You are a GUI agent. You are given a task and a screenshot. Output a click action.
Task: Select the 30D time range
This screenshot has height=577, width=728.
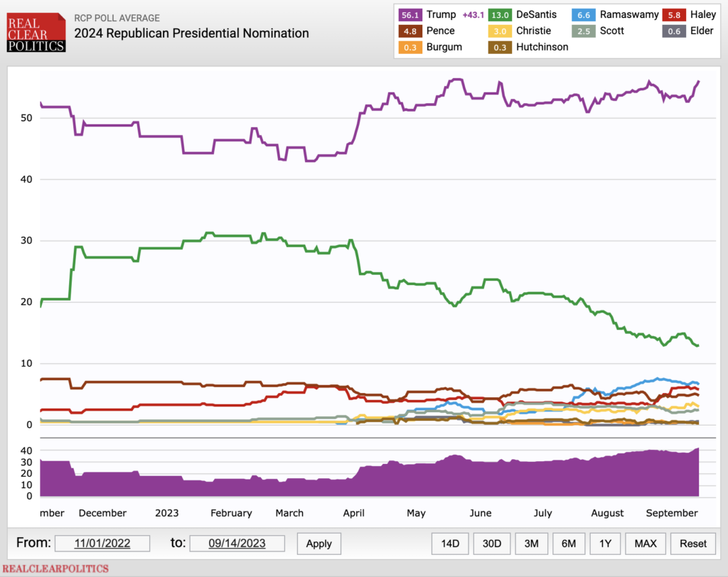point(492,544)
